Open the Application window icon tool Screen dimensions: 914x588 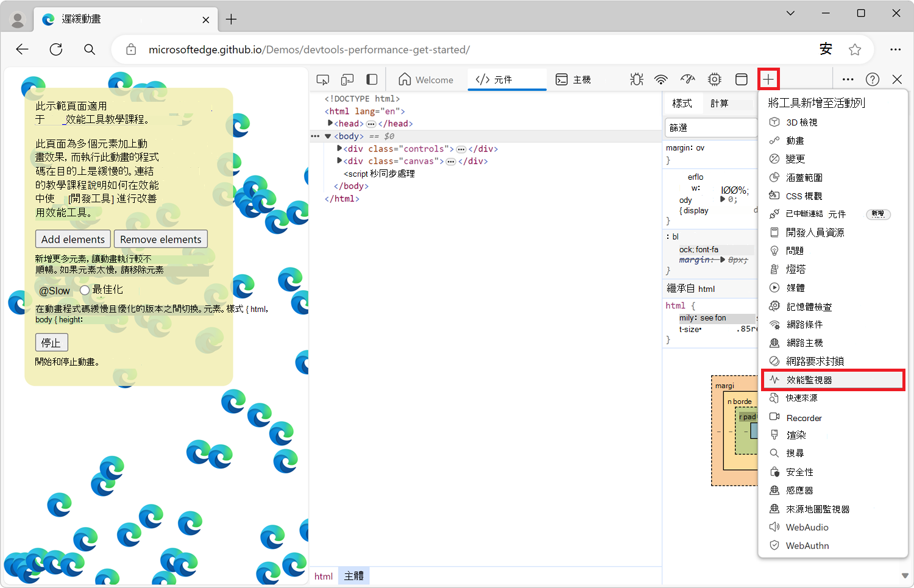pos(742,79)
